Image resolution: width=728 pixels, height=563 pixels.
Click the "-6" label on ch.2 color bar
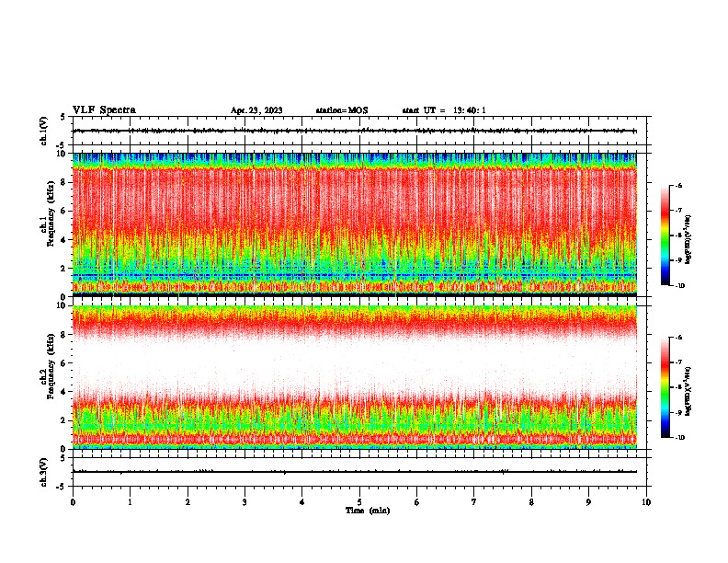(x=678, y=338)
